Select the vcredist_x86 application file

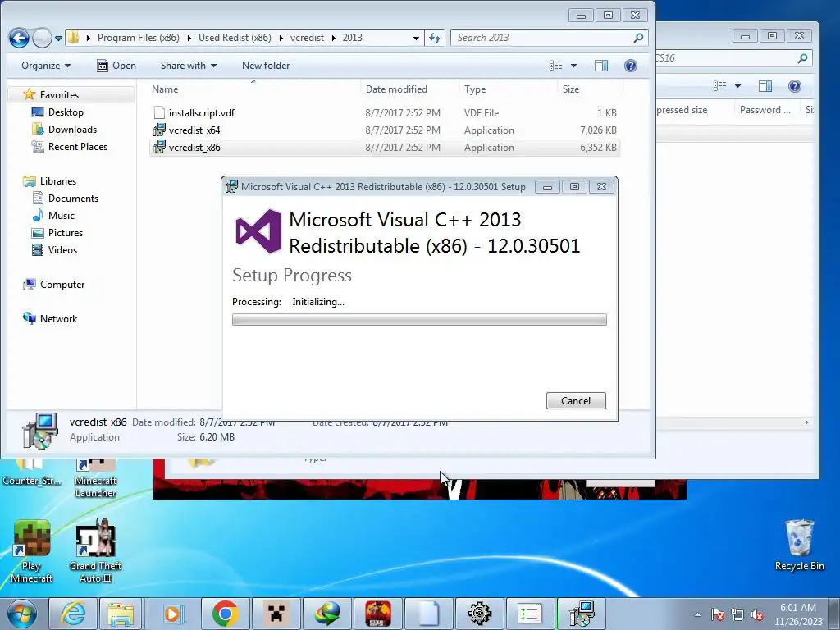click(385, 148)
